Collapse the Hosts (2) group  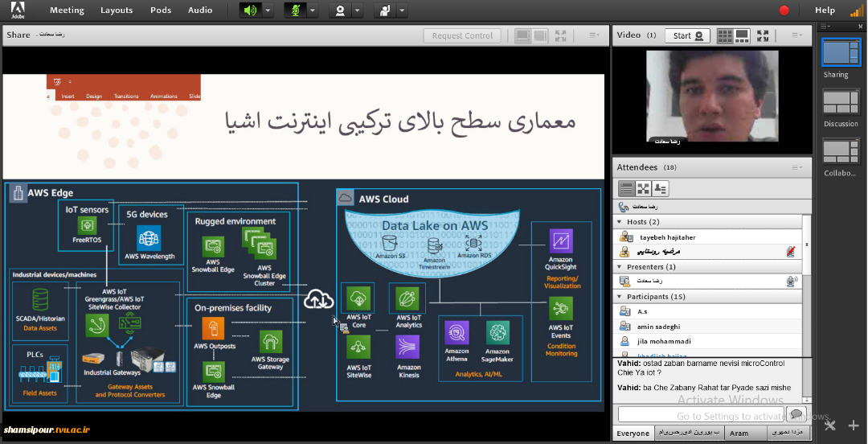(x=620, y=222)
